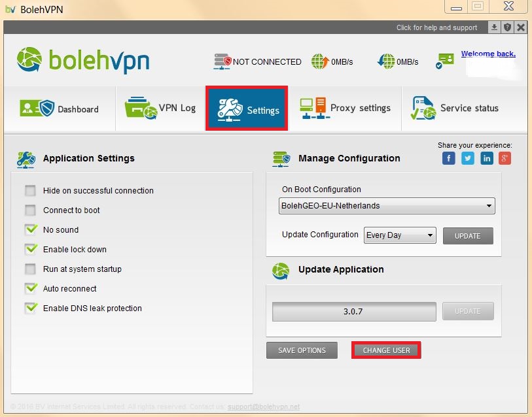This screenshot has width=532, height=417.
Task: Go to the Service status tab
Action: [465, 108]
